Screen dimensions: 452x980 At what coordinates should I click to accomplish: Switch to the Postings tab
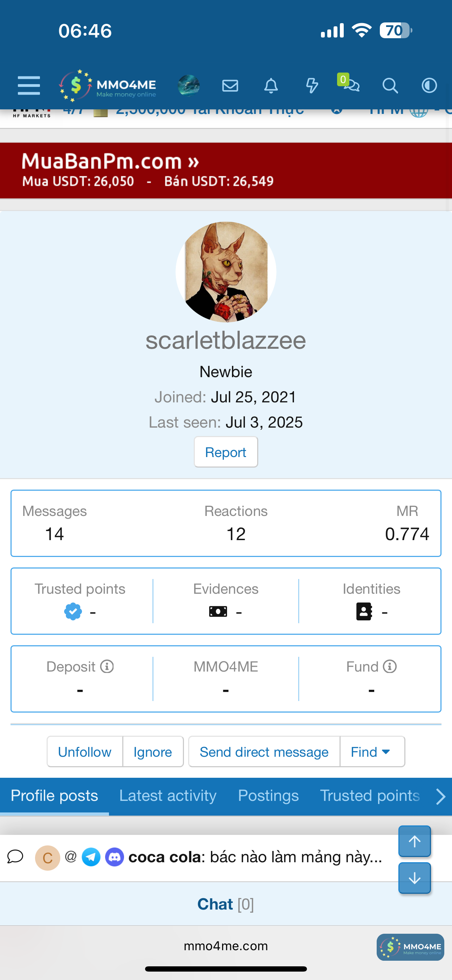[x=268, y=796]
